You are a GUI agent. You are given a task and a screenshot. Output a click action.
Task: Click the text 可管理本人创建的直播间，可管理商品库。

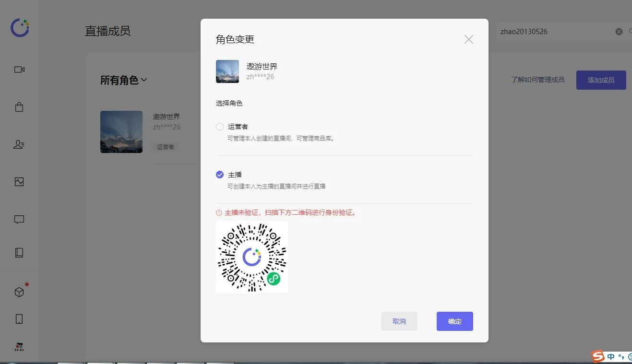click(x=281, y=138)
